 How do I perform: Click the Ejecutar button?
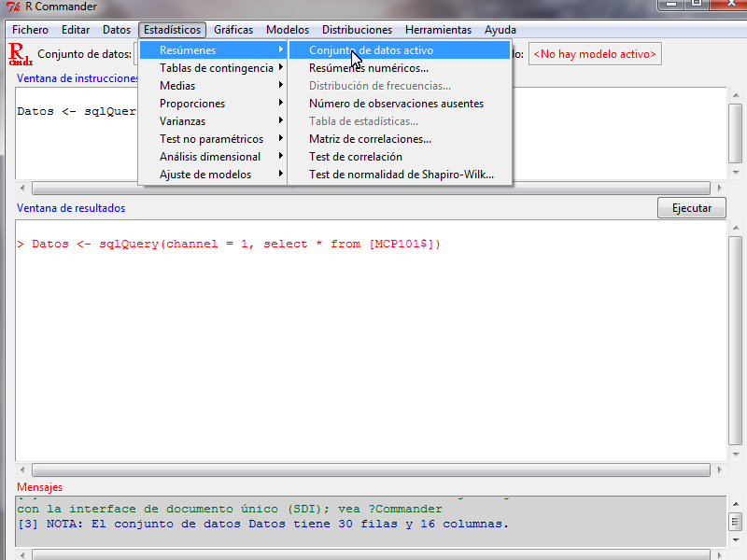(x=692, y=208)
